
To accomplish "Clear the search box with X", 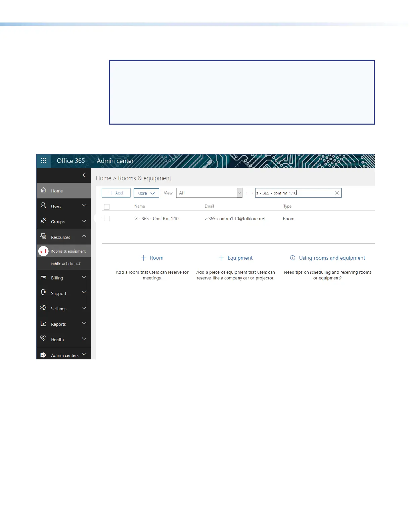I will 337,193.
